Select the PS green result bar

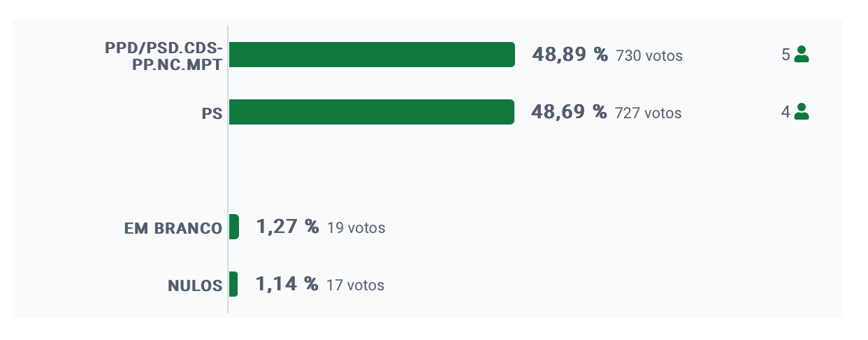pyautogui.click(x=372, y=112)
